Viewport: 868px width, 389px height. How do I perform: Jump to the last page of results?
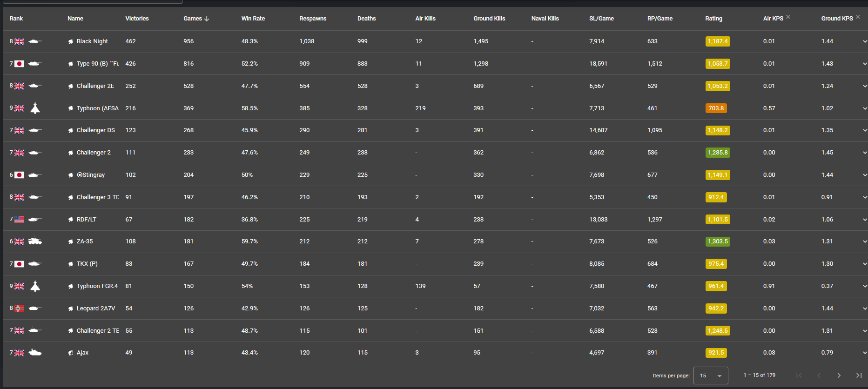859,376
